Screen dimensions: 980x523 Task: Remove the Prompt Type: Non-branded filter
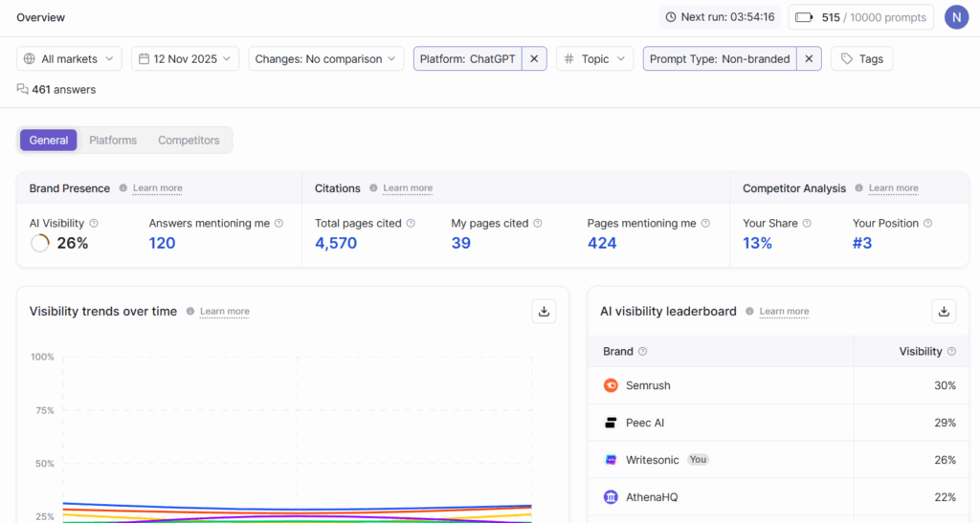[809, 58]
